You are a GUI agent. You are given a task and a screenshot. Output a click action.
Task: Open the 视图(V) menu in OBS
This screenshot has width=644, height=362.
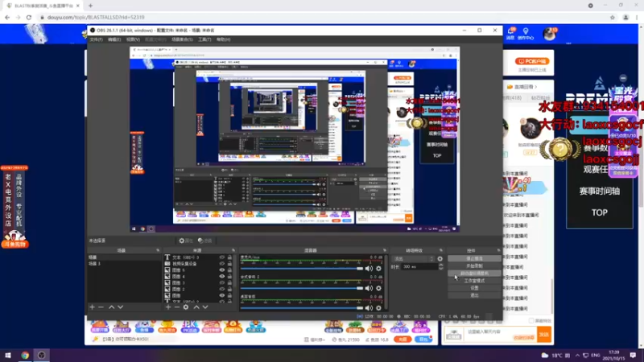133,39
